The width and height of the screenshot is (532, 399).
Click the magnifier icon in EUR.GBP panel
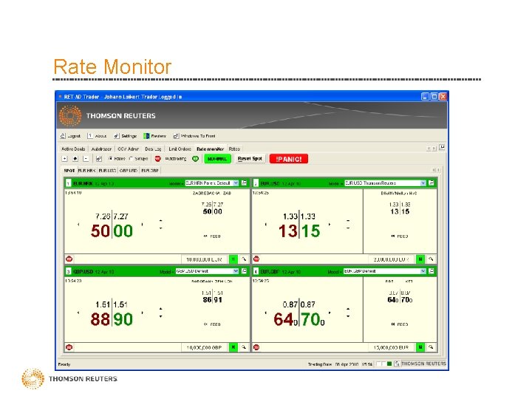[431, 348]
